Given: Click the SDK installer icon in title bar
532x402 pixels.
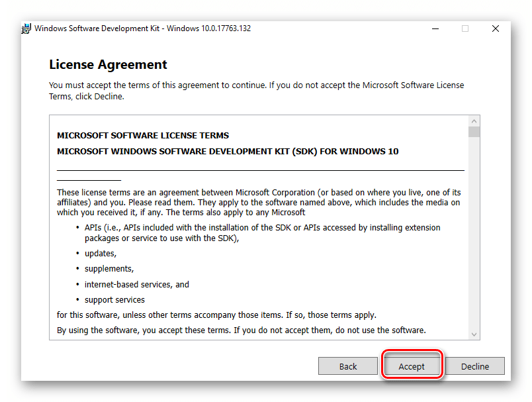Looking at the screenshot, I should pyautogui.click(x=26, y=28).
